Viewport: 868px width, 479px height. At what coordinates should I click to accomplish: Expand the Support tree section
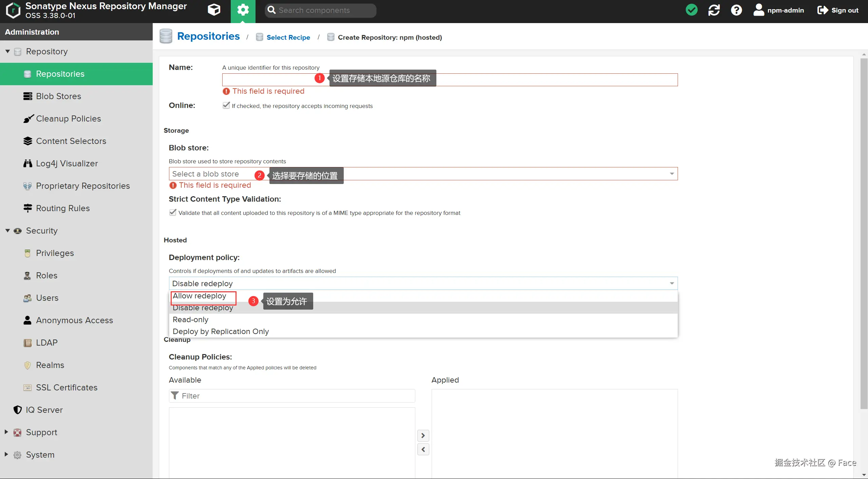click(x=6, y=432)
